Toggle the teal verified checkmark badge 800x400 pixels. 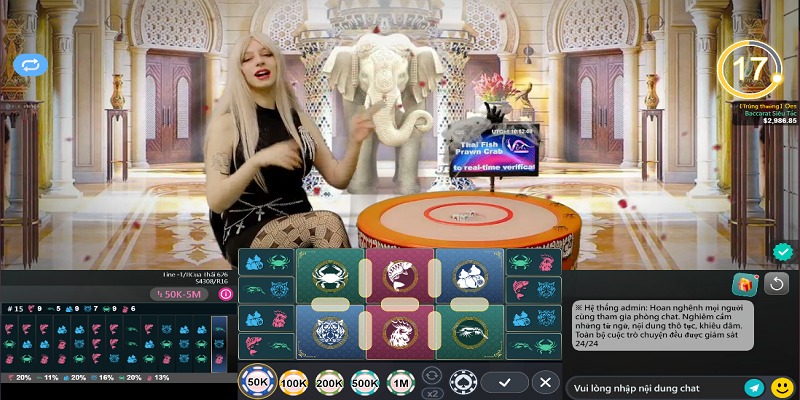click(783, 251)
